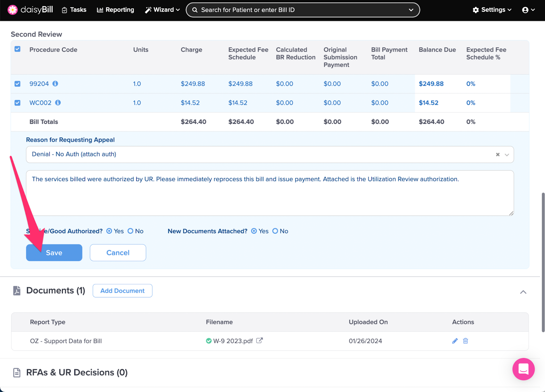Uncheck the WC002 procedure checkbox
Screen dimensions: 545x392
(17, 103)
